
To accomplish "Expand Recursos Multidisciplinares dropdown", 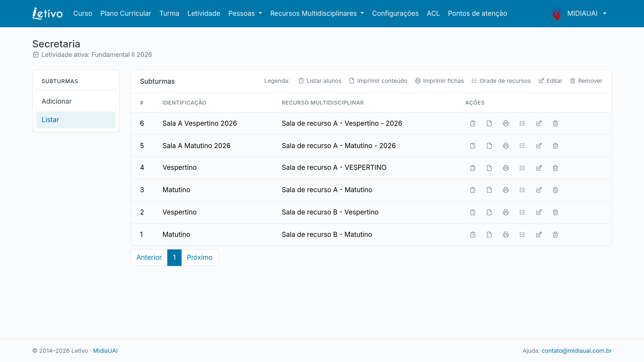I will 317,13.
